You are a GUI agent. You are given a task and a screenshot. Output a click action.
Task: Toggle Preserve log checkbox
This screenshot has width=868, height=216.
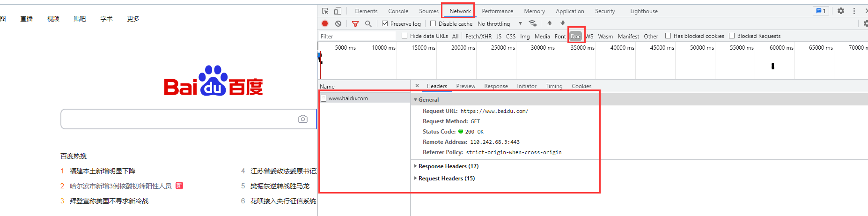point(385,23)
